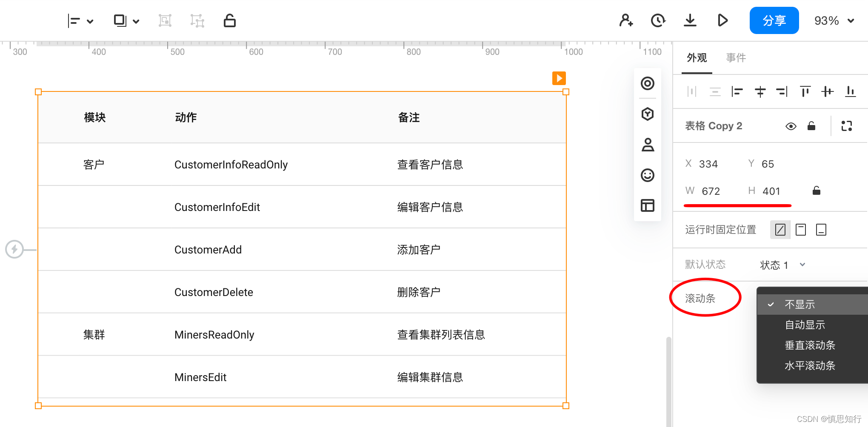Click the align vertical centers icon

[x=828, y=91]
